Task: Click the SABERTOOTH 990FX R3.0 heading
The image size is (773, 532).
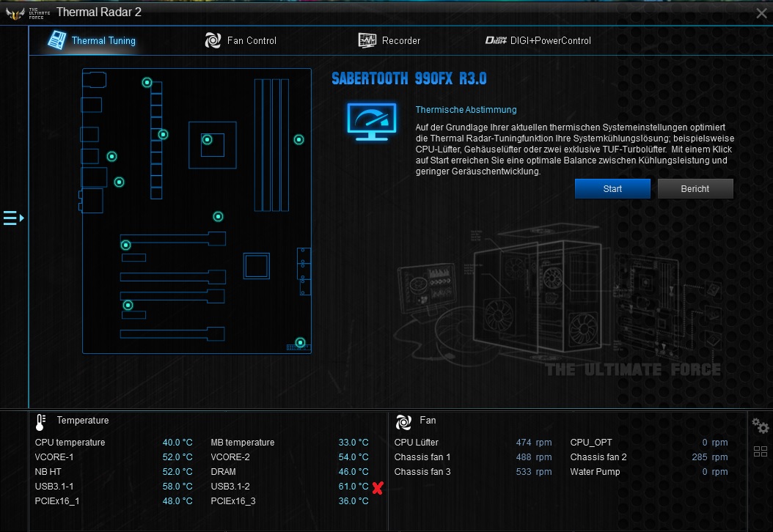Action: [x=409, y=79]
